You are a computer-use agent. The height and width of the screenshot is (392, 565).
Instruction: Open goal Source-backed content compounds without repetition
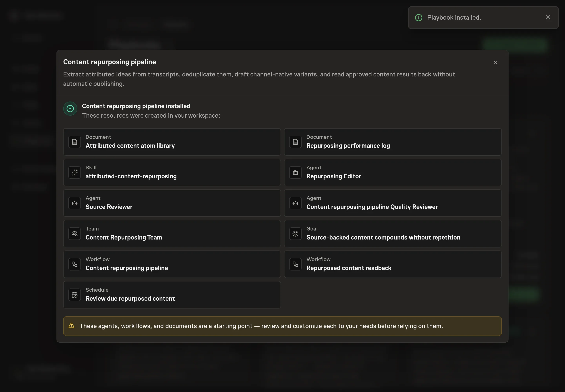tap(393, 234)
